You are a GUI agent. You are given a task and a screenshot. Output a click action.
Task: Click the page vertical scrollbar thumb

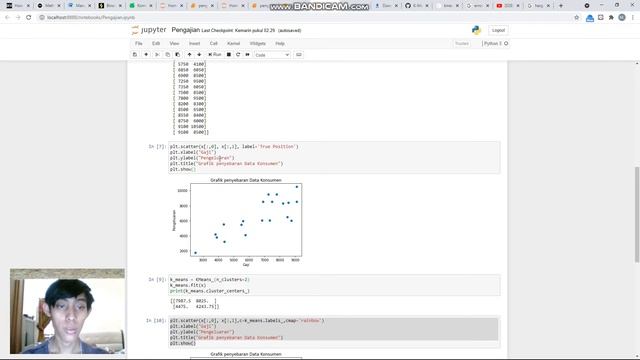click(x=637, y=215)
